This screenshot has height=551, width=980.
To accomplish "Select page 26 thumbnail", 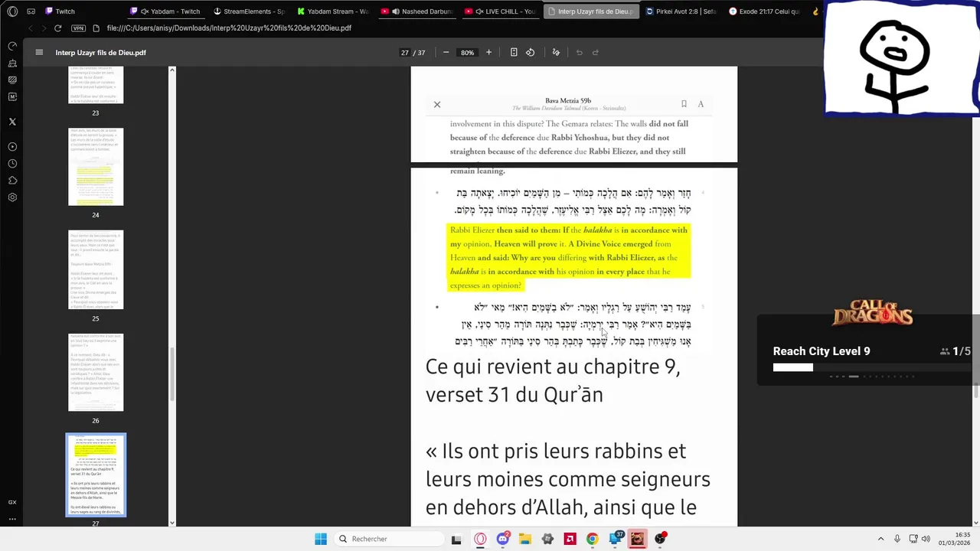I will point(96,372).
